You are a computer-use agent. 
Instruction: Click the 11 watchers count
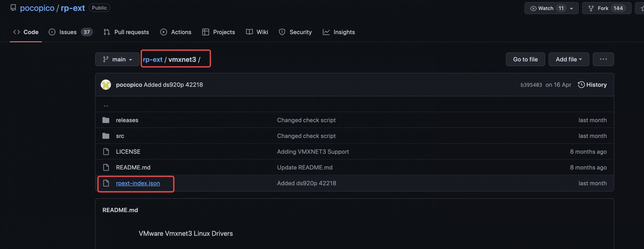561,8
